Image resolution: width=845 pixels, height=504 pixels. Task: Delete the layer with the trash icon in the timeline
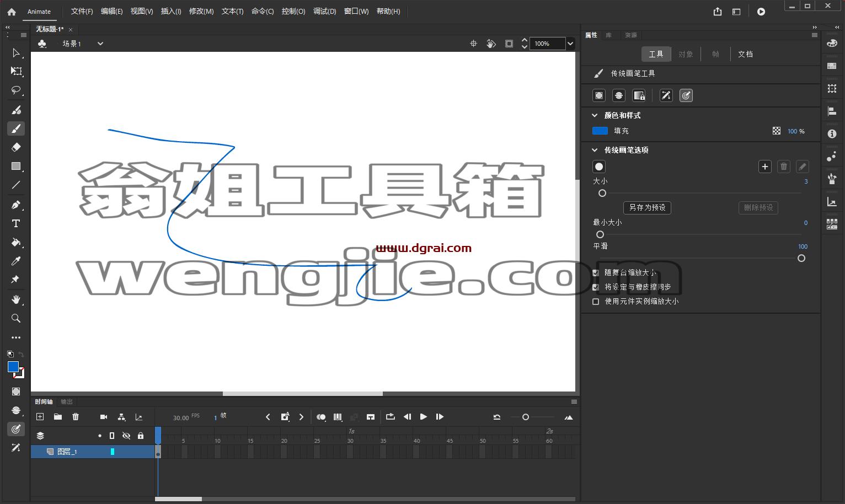coord(76,417)
